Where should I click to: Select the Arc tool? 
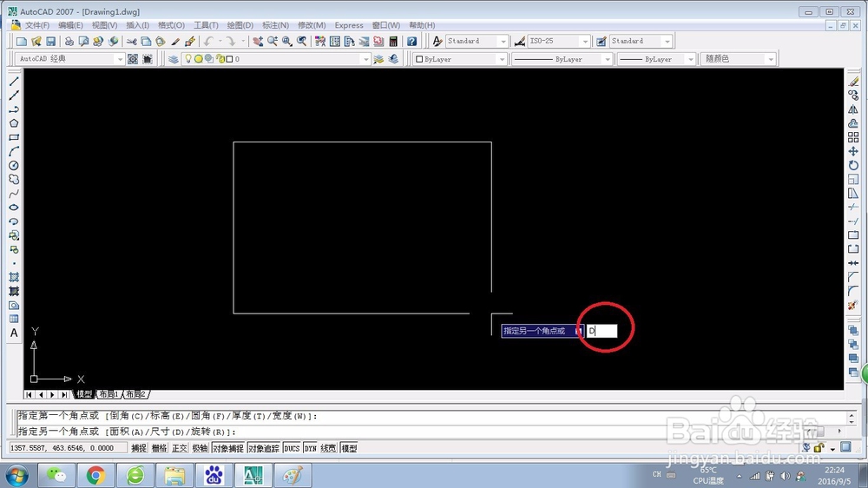click(14, 151)
